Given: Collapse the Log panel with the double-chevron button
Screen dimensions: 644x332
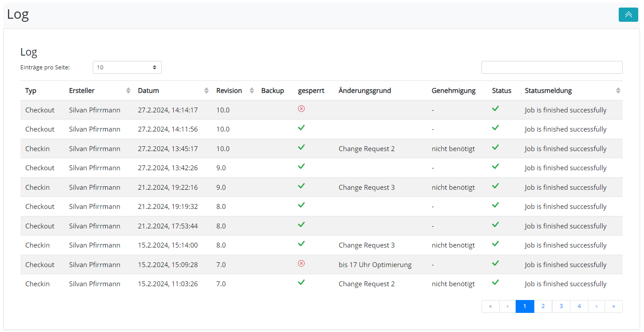Looking at the screenshot, I should tap(628, 15).
